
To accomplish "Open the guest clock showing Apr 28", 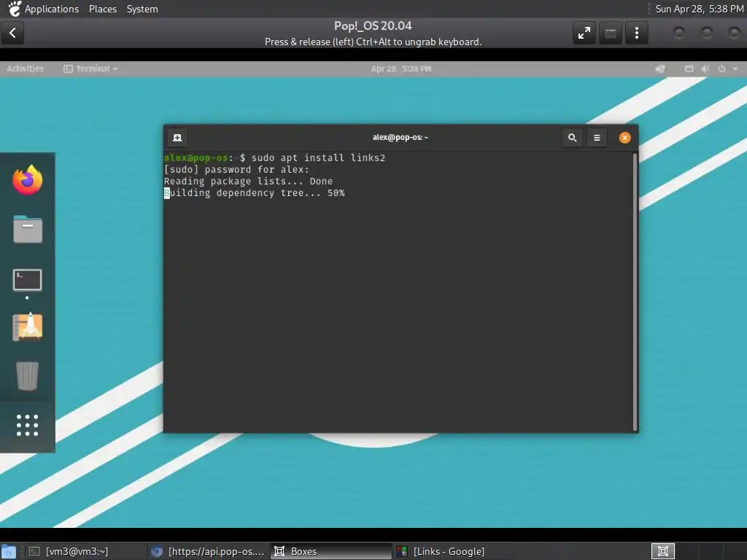I will (x=400, y=69).
